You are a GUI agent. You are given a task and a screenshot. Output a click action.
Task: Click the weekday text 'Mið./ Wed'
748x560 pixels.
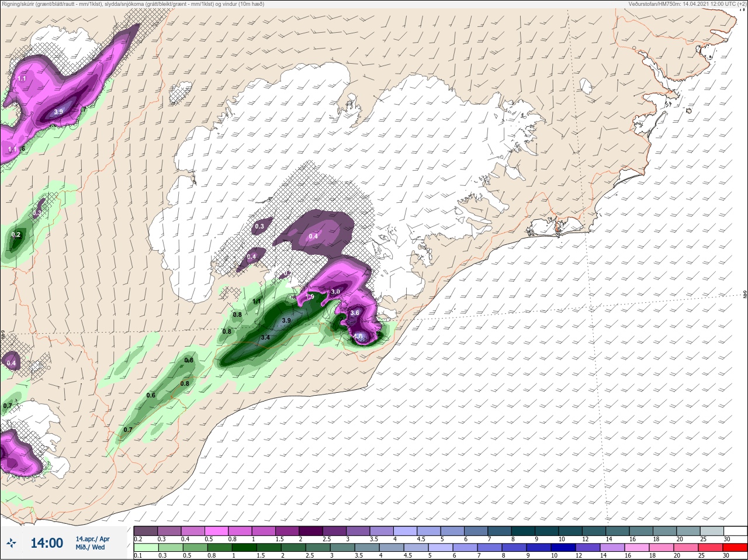[90, 547]
